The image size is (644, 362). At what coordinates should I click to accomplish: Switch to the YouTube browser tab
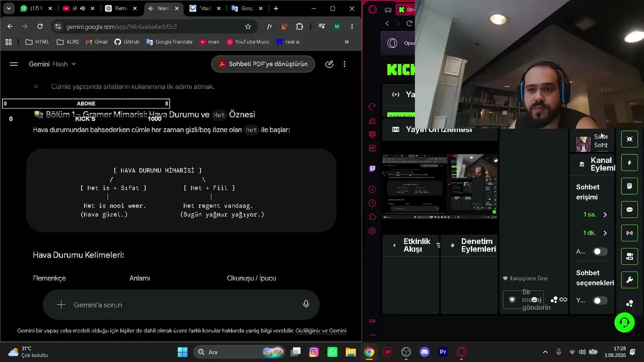78,9
